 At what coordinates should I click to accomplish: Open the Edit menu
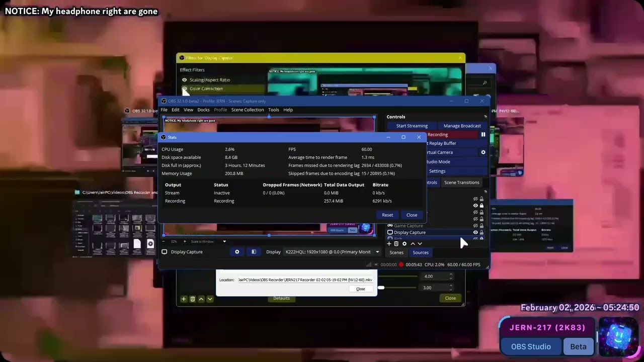pos(175,110)
